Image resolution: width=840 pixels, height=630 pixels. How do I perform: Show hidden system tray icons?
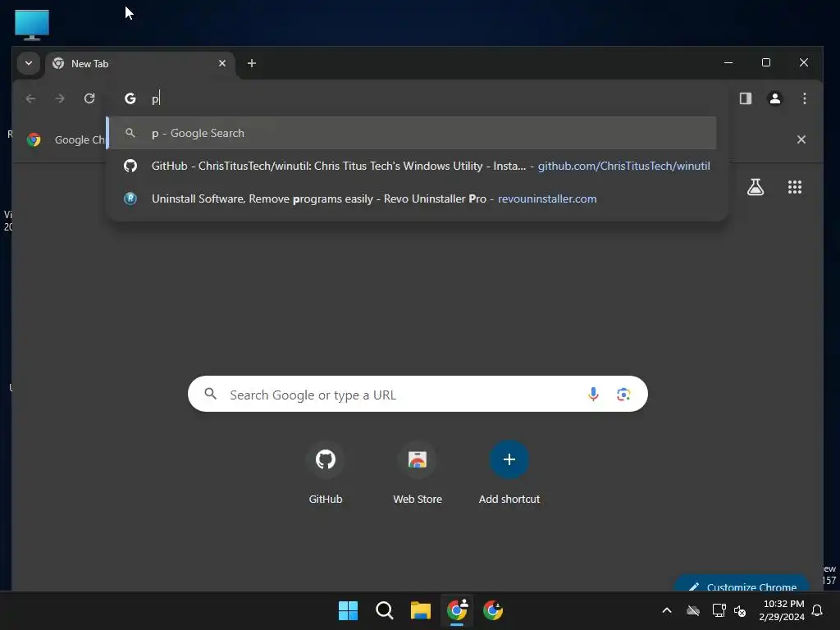pyautogui.click(x=666, y=610)
